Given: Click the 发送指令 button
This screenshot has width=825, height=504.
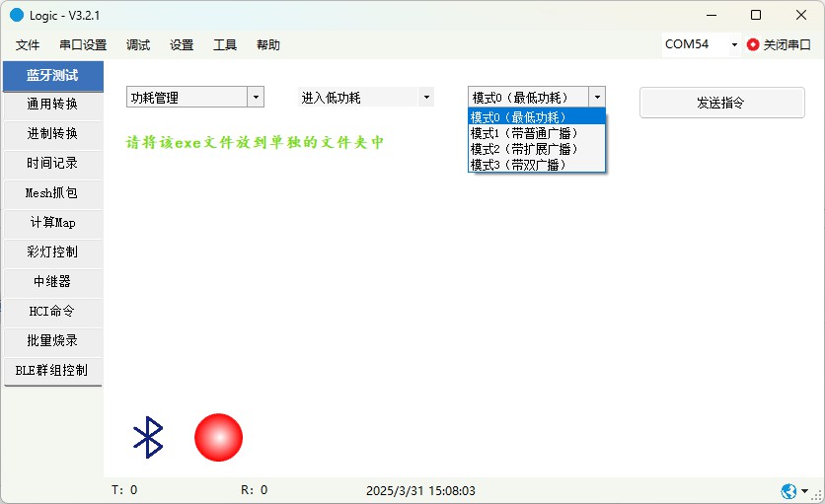Looking at the screenshot, I should [x=722, y=103].
